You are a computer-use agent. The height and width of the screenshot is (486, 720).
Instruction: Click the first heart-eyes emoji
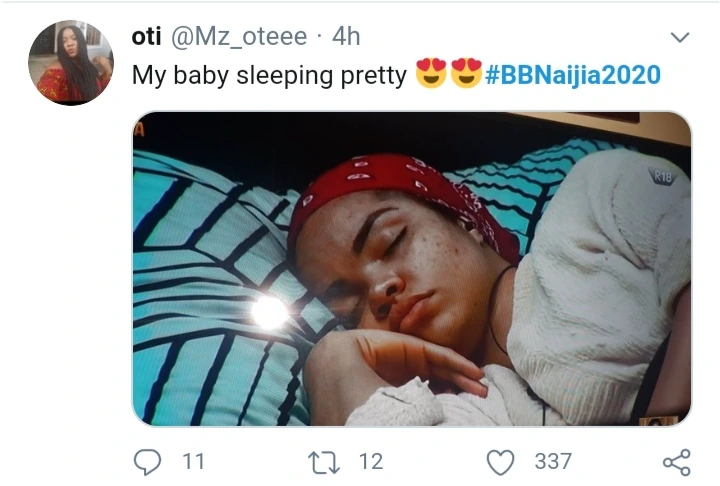(x=431, y=75)
